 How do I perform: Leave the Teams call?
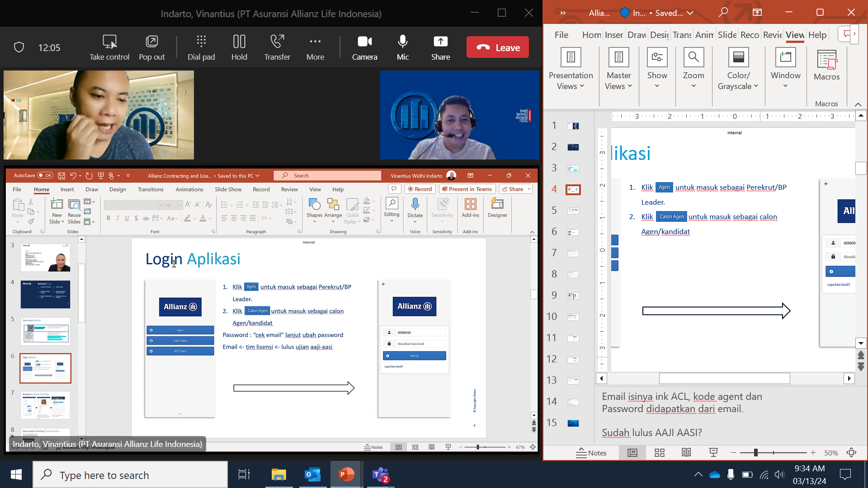(497, 47)
